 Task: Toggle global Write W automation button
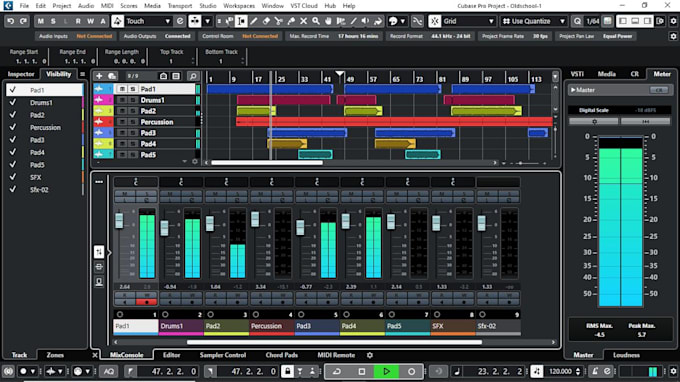[x=90, y=21]
